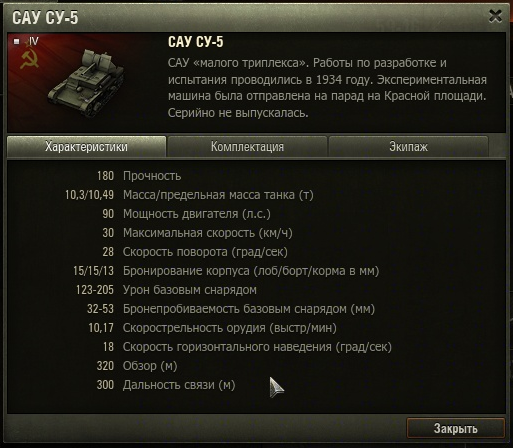Select the Мощность двигателя row

(186, 214)
